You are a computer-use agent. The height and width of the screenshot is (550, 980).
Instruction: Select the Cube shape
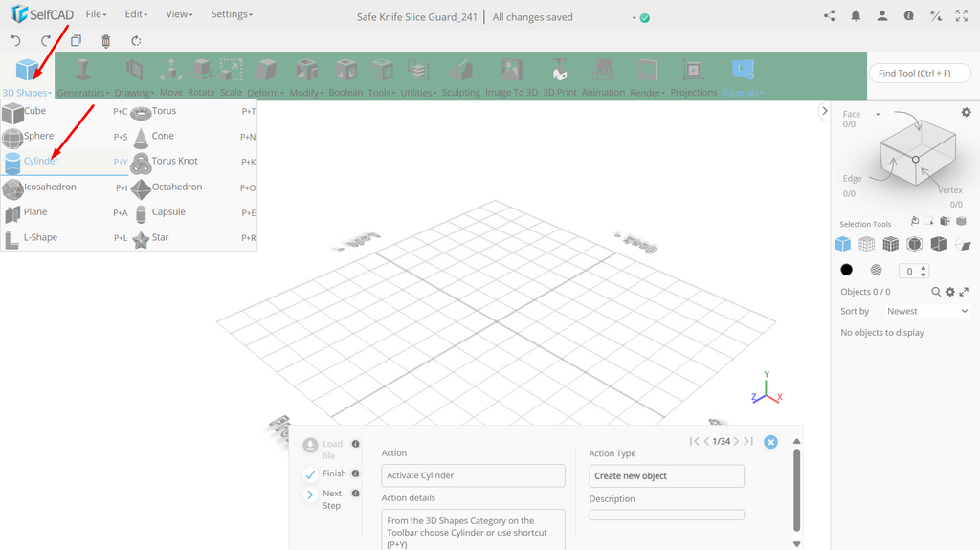(x=65, y=112)
